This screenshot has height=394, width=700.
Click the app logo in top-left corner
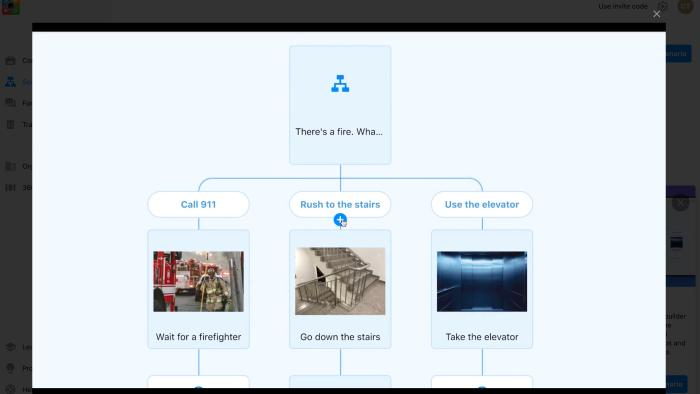coord(11,7)
